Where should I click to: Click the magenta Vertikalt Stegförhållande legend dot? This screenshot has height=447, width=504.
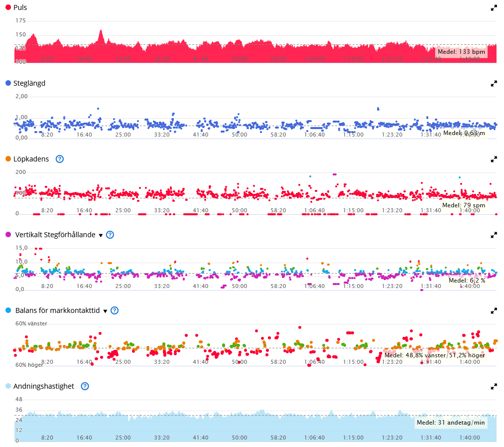click(x=8, y=234)
